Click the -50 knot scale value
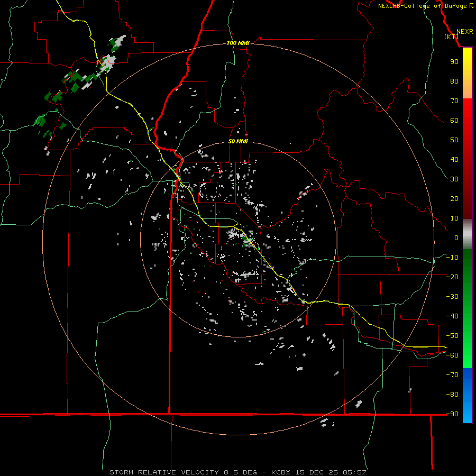Screen dimensions: 476x476 (452, 336)
